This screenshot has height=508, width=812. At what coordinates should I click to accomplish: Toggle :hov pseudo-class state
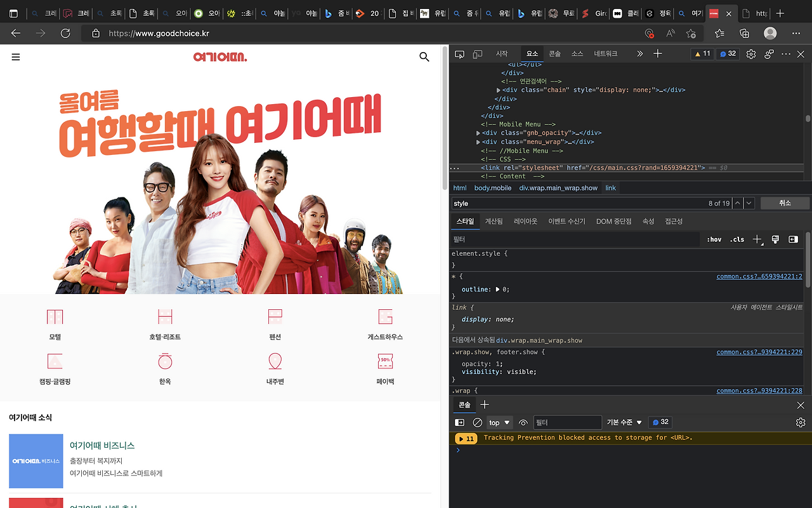pyautogui.click(x=714, y=239)
